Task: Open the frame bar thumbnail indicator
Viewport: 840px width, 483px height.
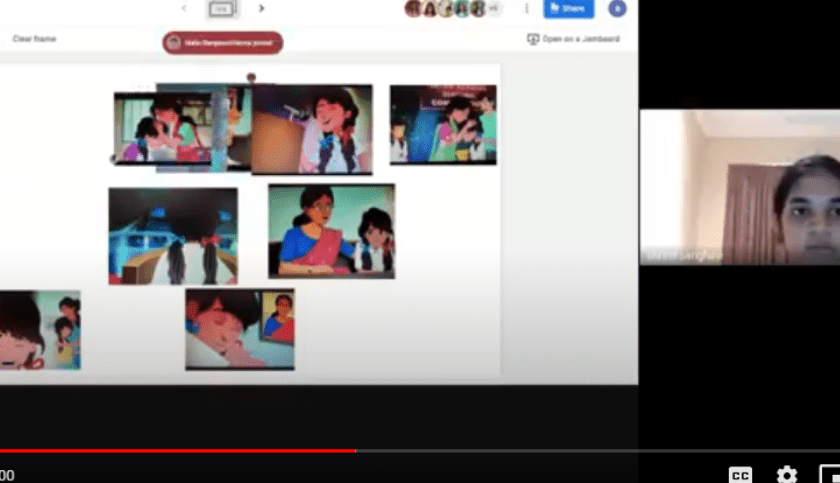Action: pyautogui.click(x=222, y=9)
